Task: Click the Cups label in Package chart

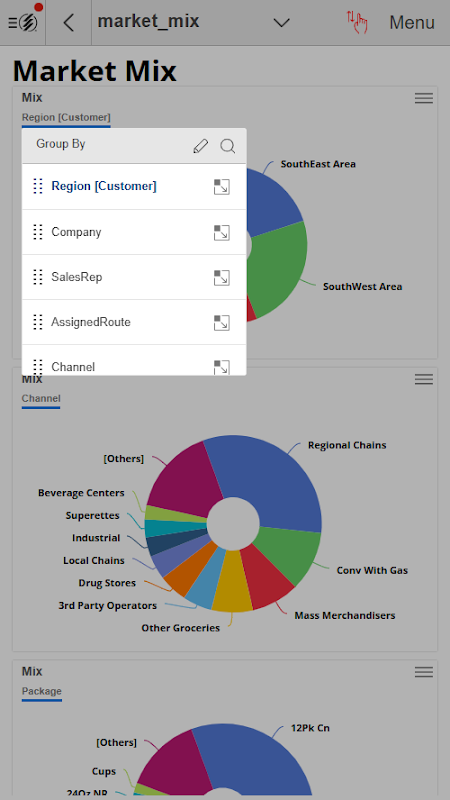Action: 104,771
